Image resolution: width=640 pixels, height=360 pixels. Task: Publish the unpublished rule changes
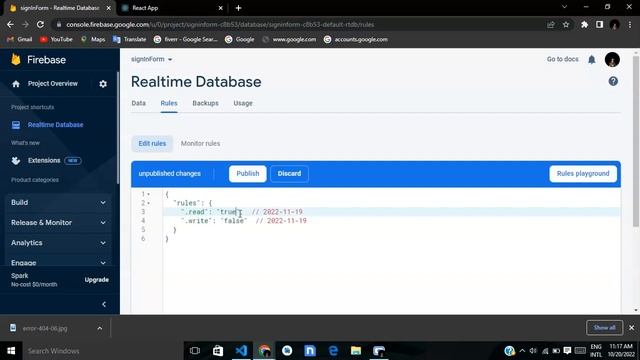coord(248,173)
